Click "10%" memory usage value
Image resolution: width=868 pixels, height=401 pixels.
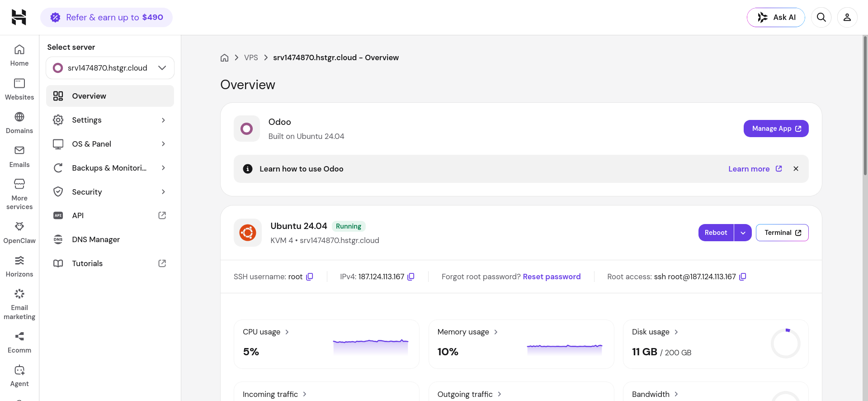coord(448,352)
